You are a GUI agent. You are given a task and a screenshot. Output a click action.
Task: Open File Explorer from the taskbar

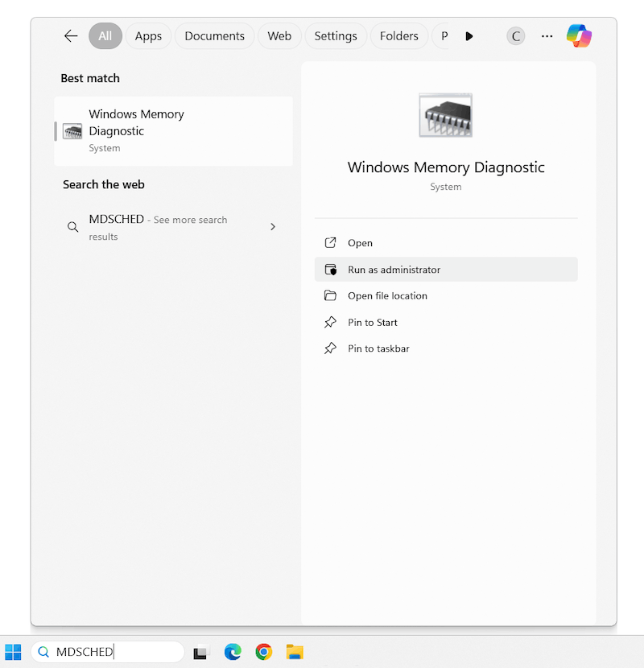click(x=295, y=652)
